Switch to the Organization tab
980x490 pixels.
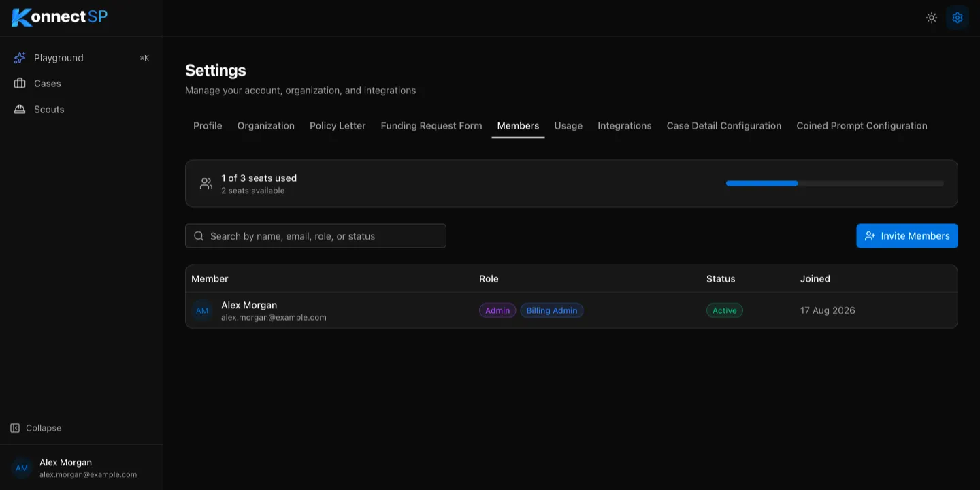tap(266, 126)
